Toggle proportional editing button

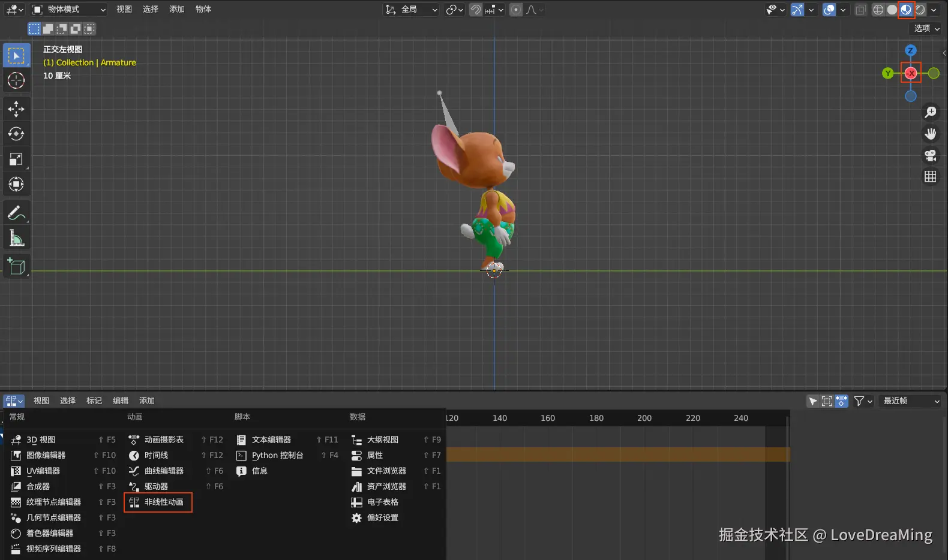tap(515, 10)
